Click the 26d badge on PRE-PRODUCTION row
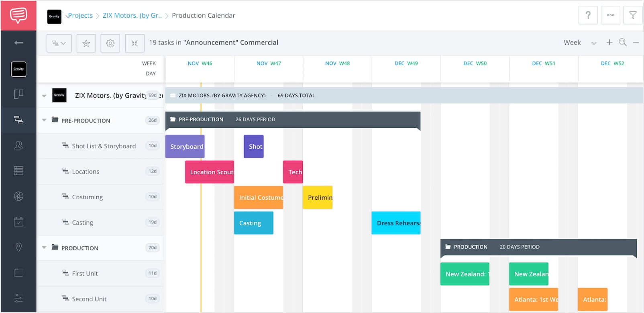The width and height of the screenshot is (644, 313). pyautogui.click(x=153, y=120)
